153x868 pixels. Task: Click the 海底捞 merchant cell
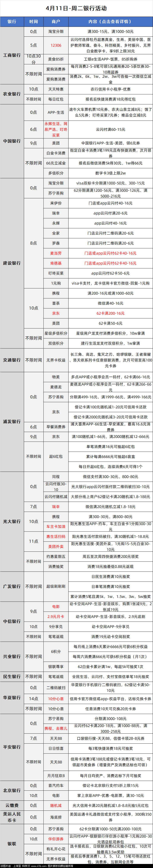click(56, 817)
